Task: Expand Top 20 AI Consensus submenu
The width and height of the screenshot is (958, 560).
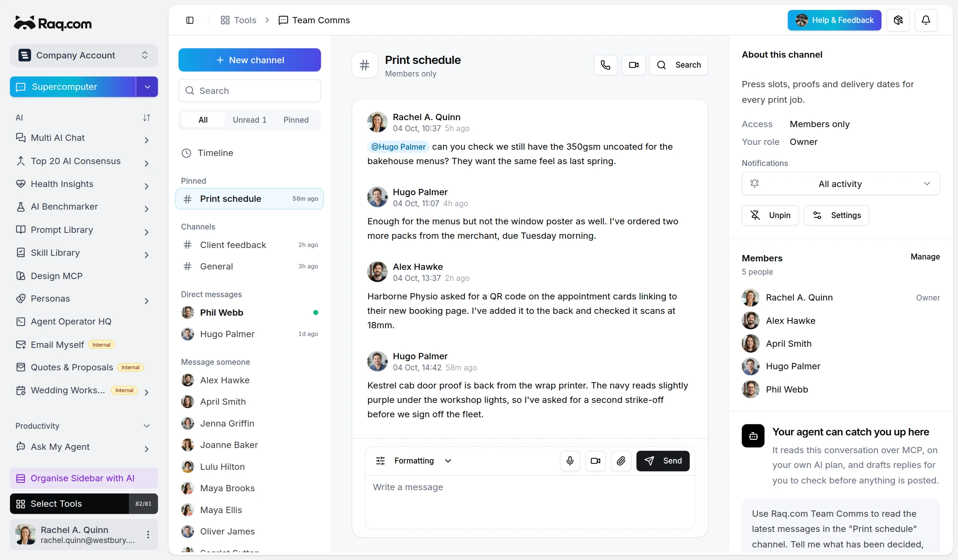Action: click(146, 163)
